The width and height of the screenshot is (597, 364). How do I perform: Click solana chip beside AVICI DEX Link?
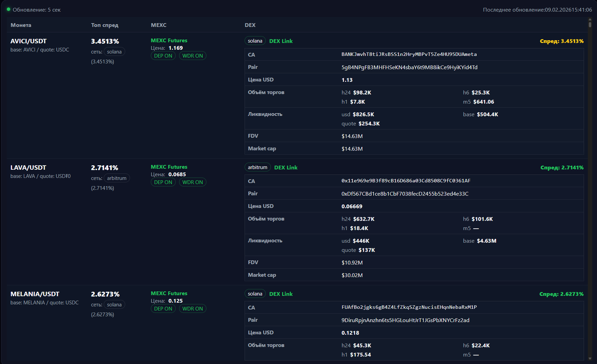click(x=255, y=41)
